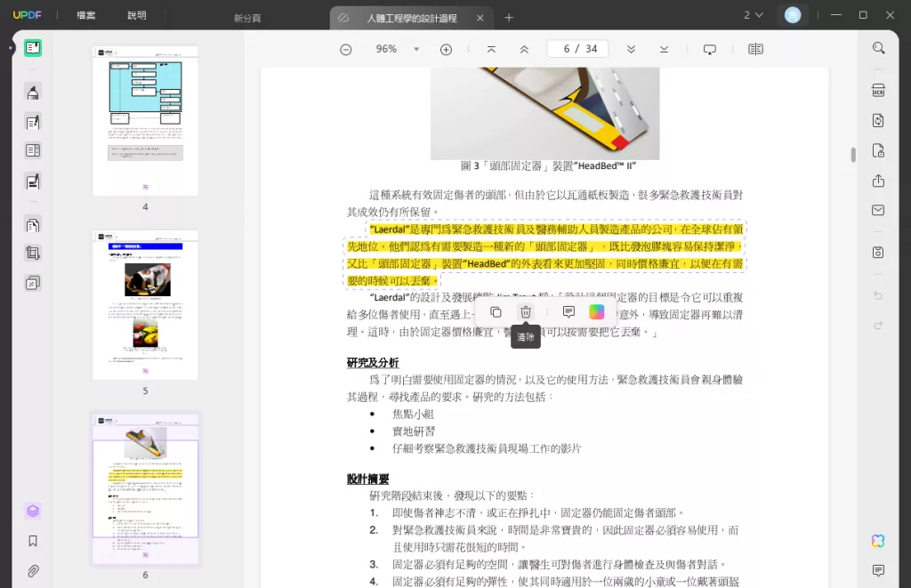911x588 pixels.
Task: Open the Reader mode in left sidebar
Action: (x=33, y=48)
